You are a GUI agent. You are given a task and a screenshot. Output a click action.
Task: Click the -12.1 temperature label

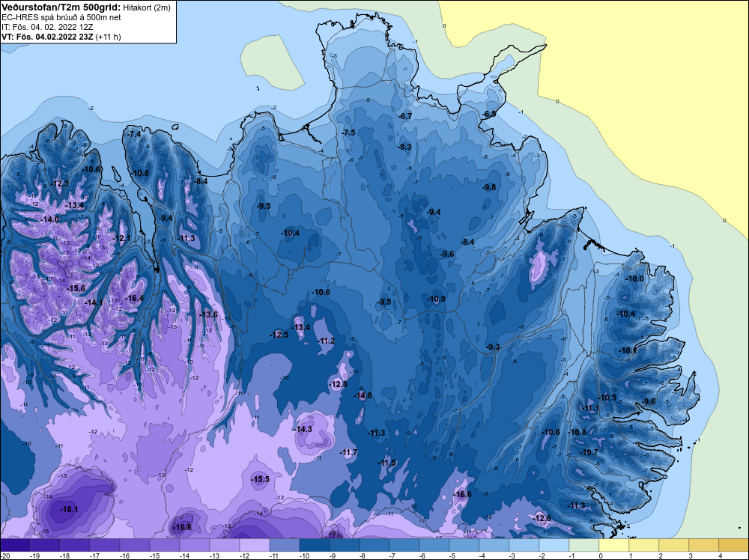(x=122, y=238)
